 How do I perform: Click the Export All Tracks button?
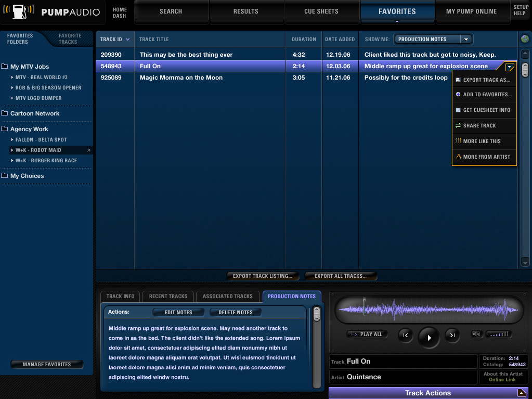point(341,276)
